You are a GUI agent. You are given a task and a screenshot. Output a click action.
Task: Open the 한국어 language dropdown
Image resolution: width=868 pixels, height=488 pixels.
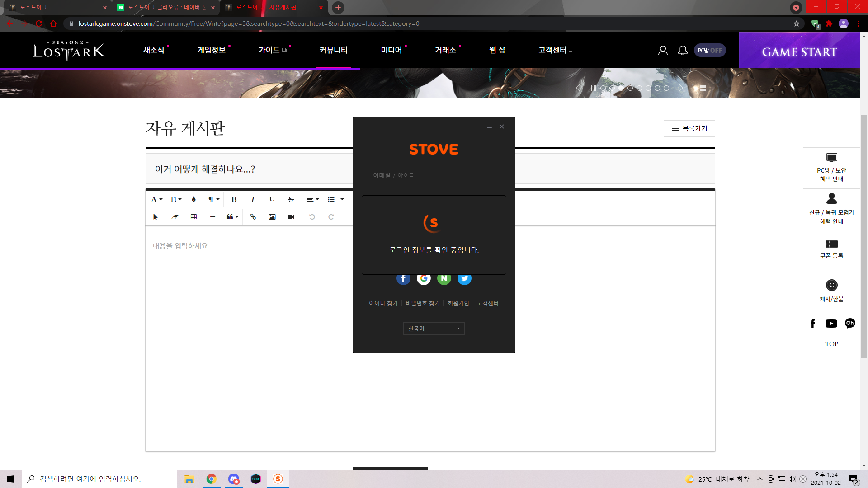pos(434,328)
